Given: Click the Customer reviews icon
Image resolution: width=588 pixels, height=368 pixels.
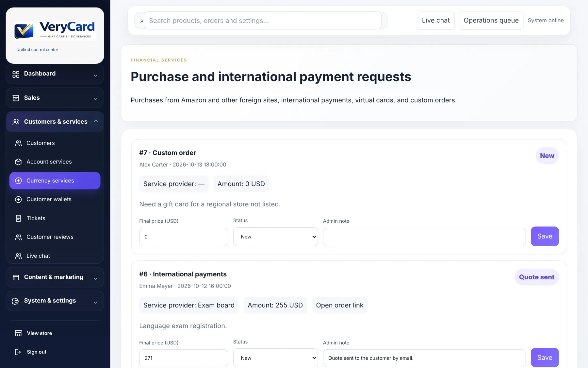Looking at the screenshot, I should coord(19,237).
